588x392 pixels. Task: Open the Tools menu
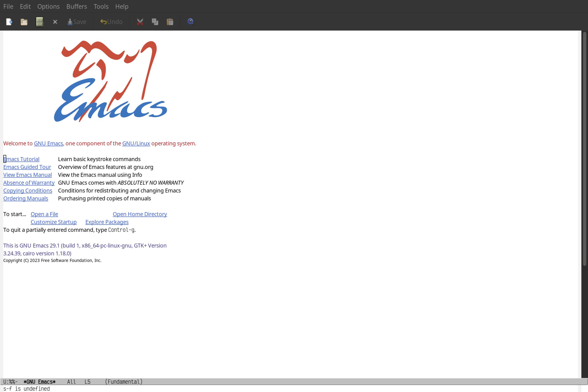[101, 6]
